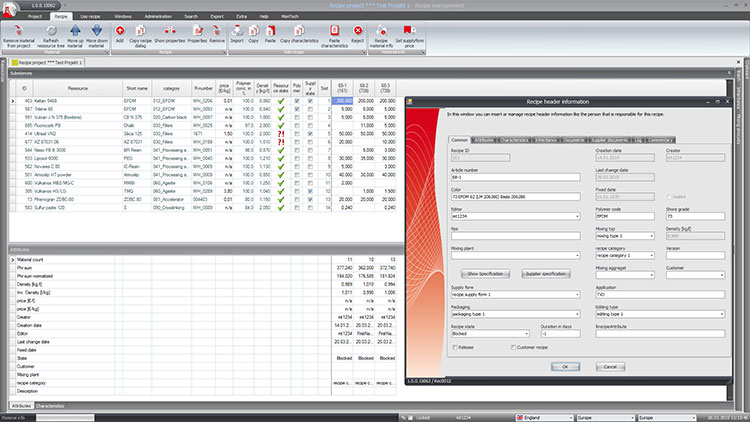
Task: Click the Reject icon
Action: point(357,31)
